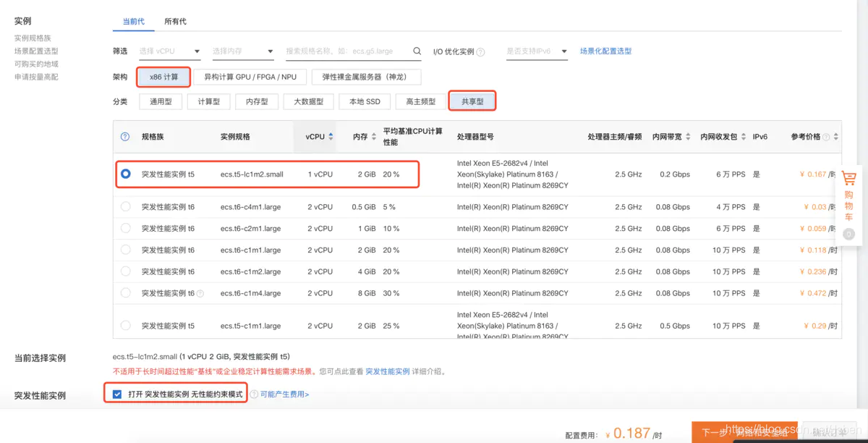Open help icon next to 参考价格 header
868x443 pixels.
pos(826,137)
